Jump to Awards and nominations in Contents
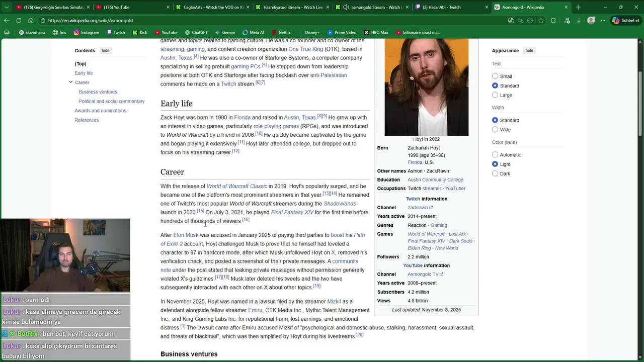Screen dimensions: 644x362 (x=100, y=111)
